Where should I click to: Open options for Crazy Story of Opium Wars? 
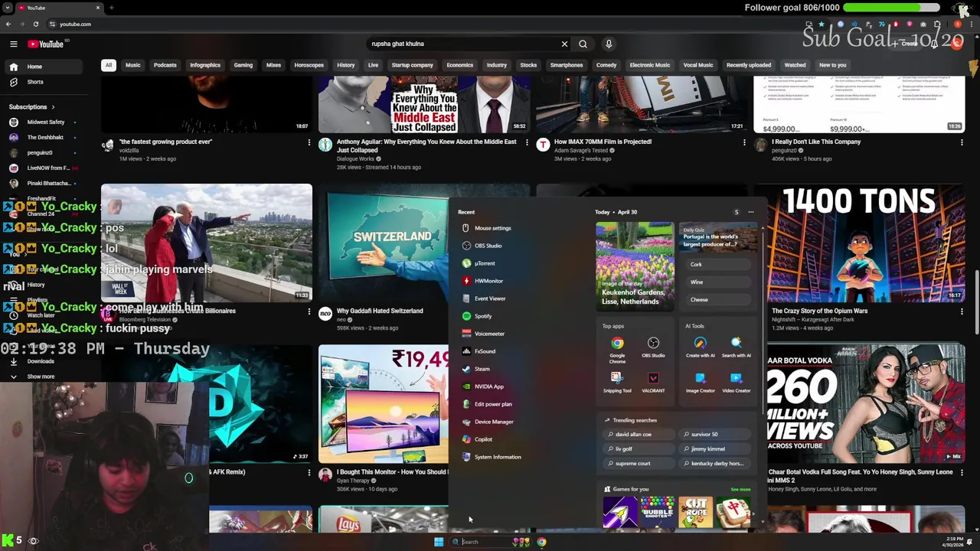coord(962,311)
